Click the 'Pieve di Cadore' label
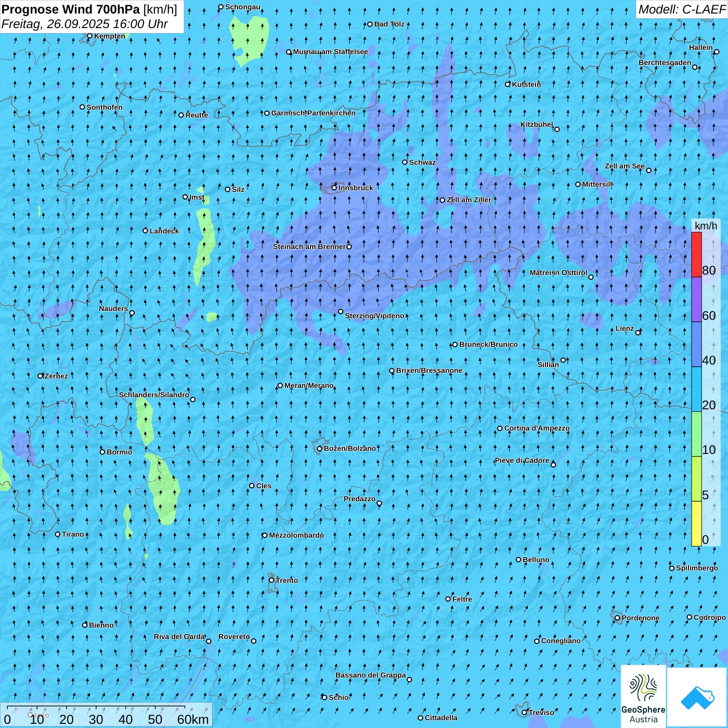 tap(522, 460)
